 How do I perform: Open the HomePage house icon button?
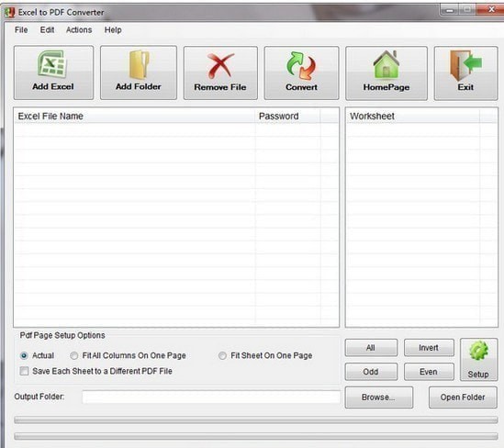386,73
